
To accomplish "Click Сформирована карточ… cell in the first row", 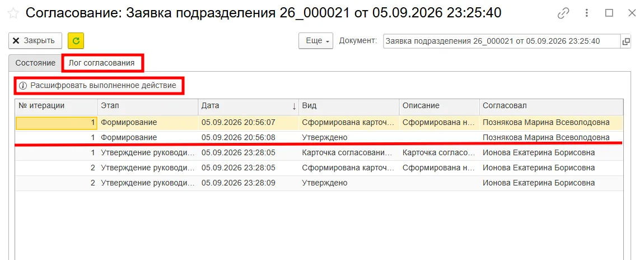I will coord(349,122).
